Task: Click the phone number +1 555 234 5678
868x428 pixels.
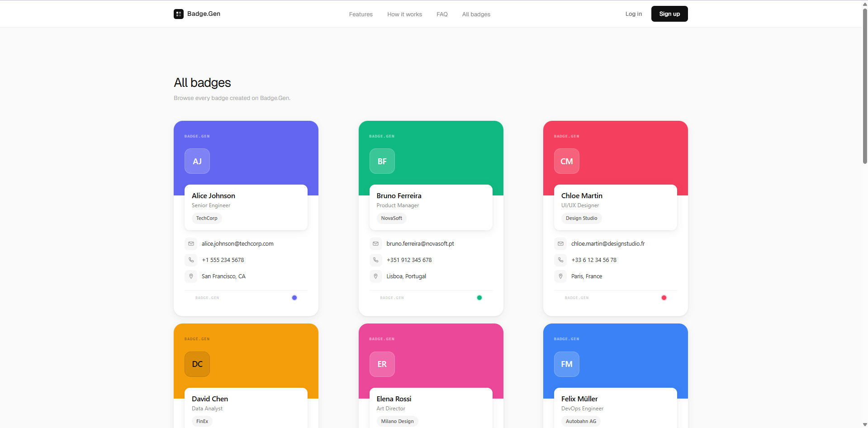Action: [223, 260]
